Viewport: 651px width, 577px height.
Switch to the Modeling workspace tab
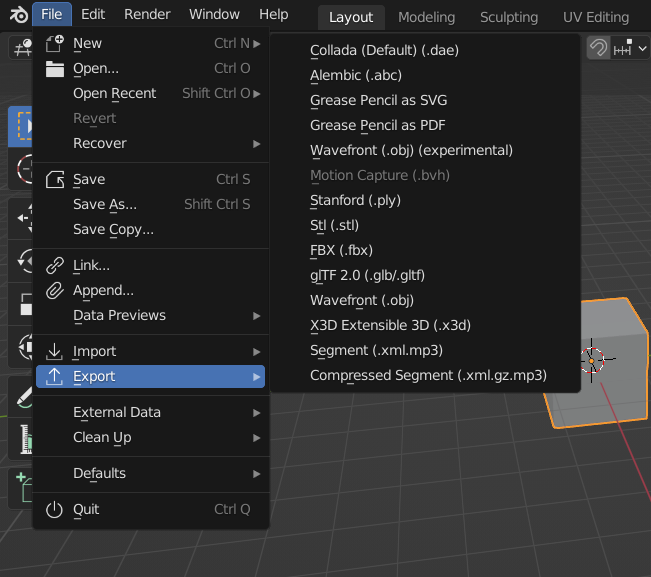point(426,17)
